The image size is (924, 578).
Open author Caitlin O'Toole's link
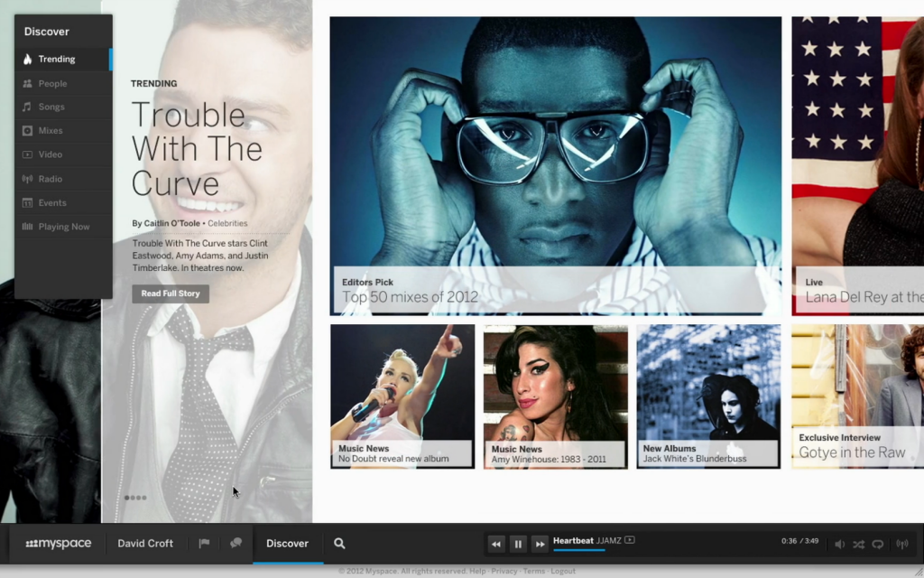pos(171,224)
